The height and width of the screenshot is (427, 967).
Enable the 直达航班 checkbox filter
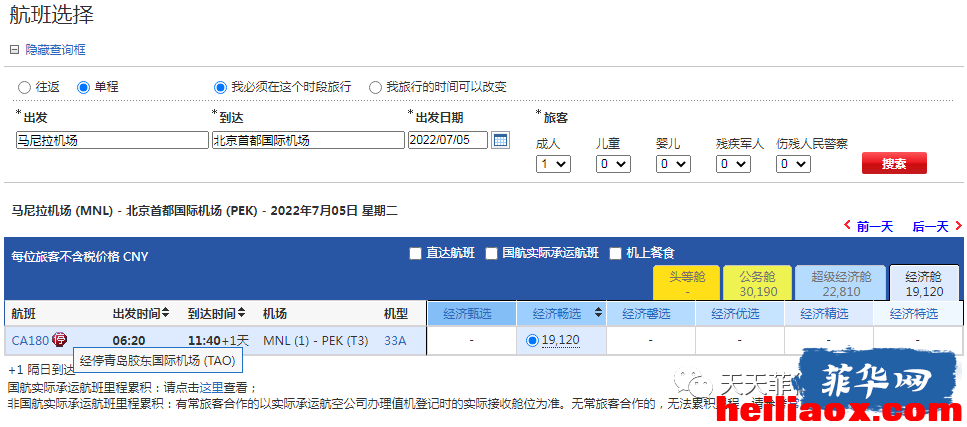pos(416,254)
